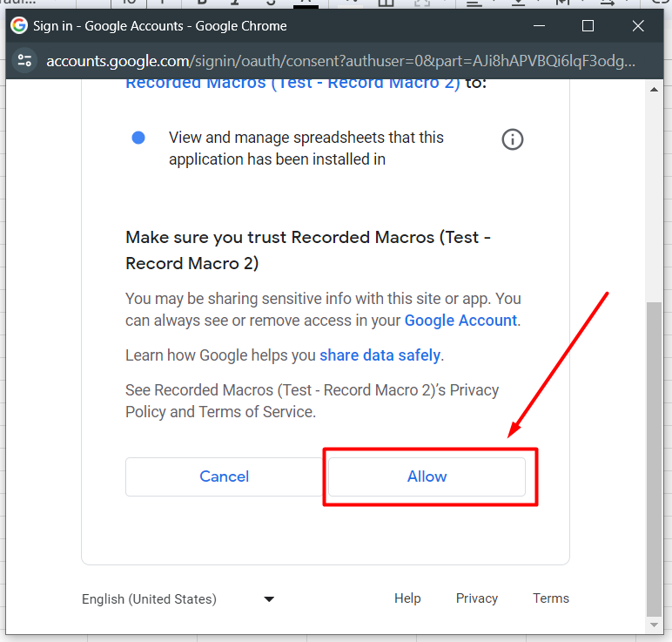Click the Google logo in the title bar
This screenshot has height=642, width=672.
coord(19,26)
